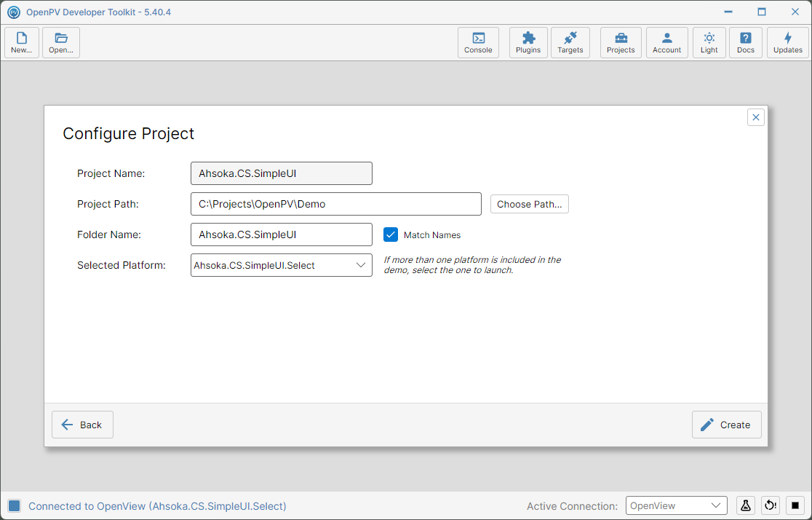Image resolution: width=812 pixels, height=520 pixels.
Task: Click the flask icon in the status bar
Action: (x=746, y=505)
